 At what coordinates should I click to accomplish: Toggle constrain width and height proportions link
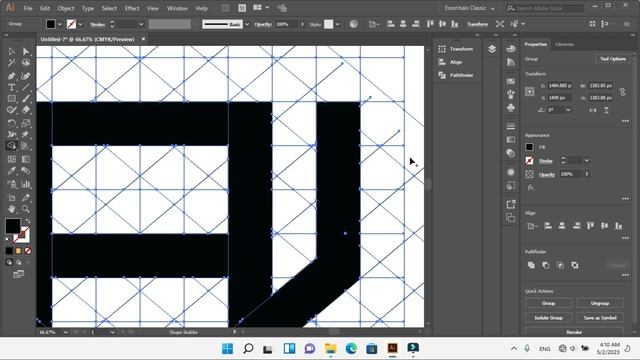pos(622,92)
